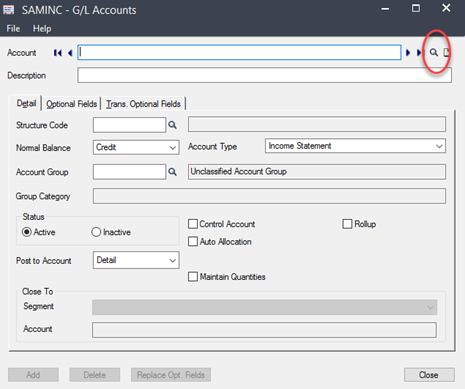
Task: Focus the Account number input field
Action: pyautogui.click(x=239, y=53)
